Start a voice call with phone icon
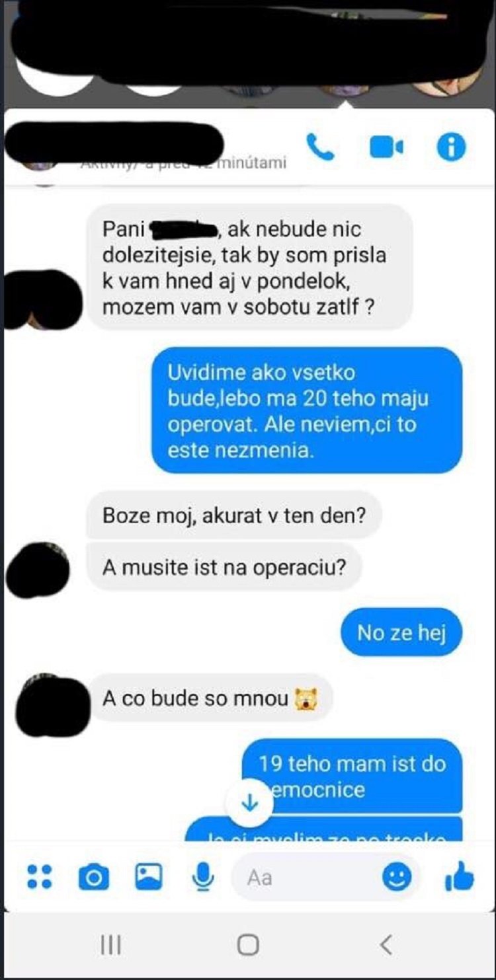496x980 pixels. (321, 147)
